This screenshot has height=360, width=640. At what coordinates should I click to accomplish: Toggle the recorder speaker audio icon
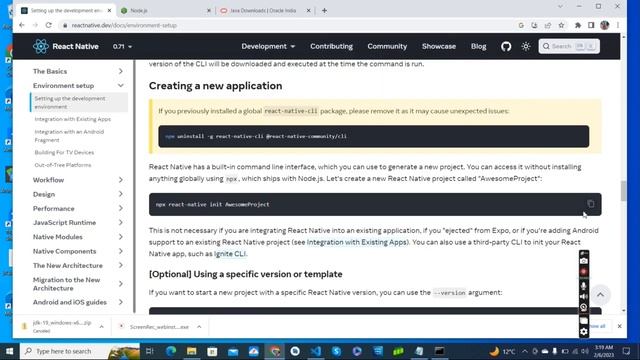click(x=584, y=297)
